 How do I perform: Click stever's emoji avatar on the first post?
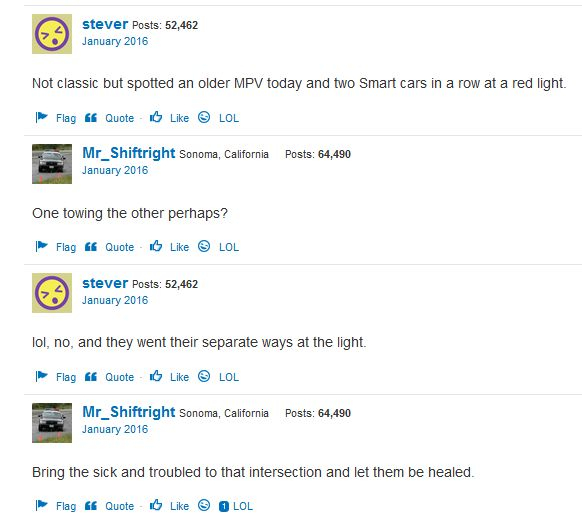pyautogui.click(x=52, y=34)
